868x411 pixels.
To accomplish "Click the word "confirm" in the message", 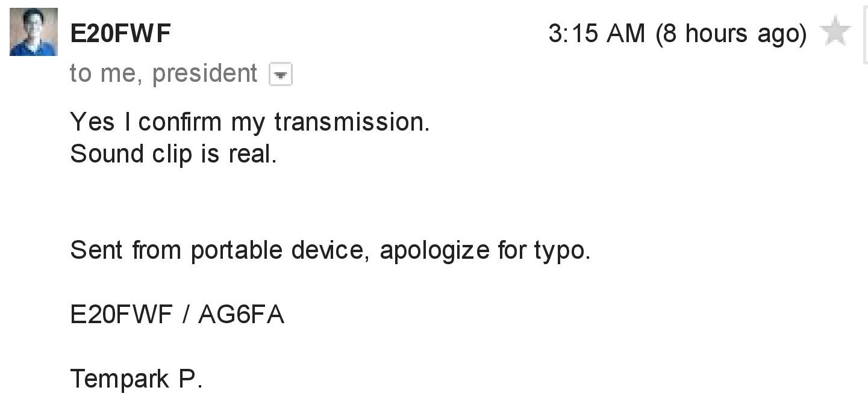I will 180,122.
